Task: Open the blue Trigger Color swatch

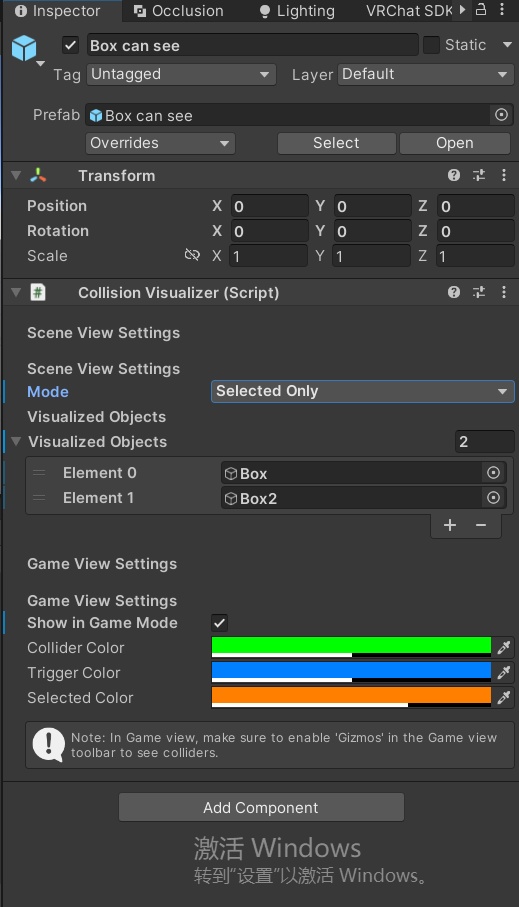Action: click(x=351, y=672)
